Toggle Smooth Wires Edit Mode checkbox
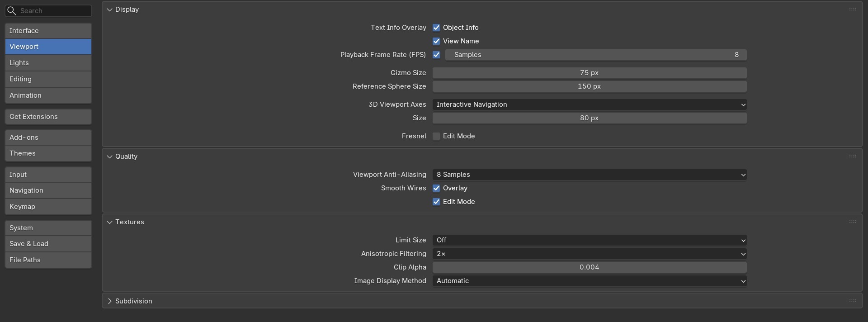 [436, 202]
